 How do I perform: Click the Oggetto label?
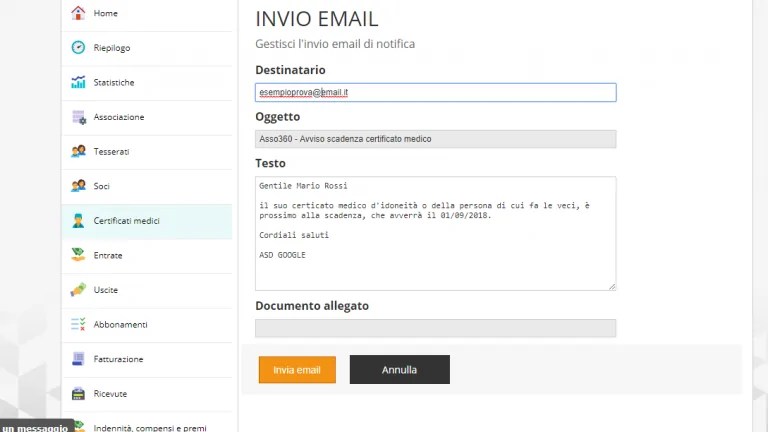(x=278, y=117)
